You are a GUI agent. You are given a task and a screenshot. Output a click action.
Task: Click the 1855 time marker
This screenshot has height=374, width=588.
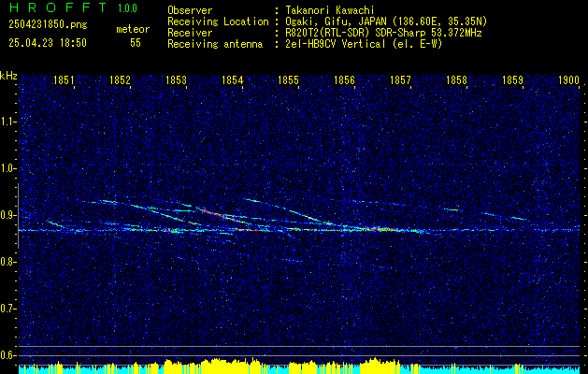288,79
